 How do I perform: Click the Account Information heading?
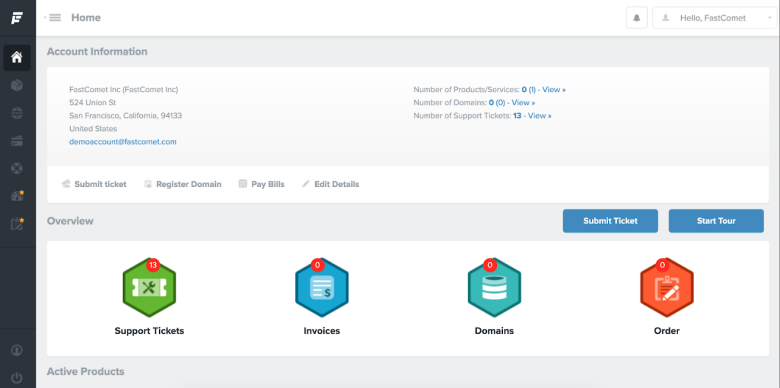pyautogui.click(x=97, y=51)
